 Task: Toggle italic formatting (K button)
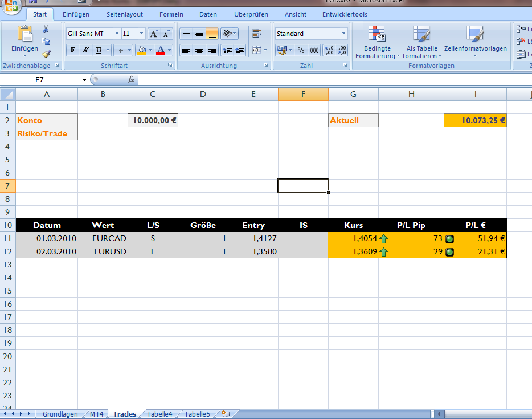pos(85,50)
